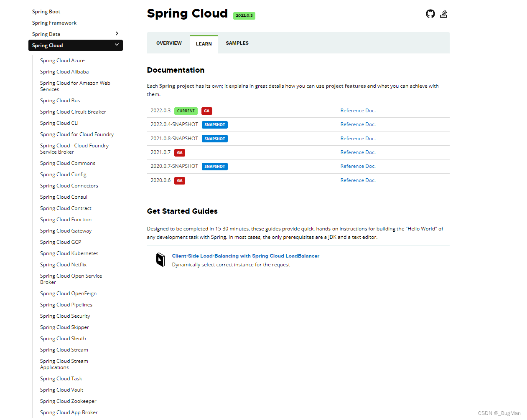
Task: Open Reference Doc. for 2022.0.3
Action: (358, 111)
